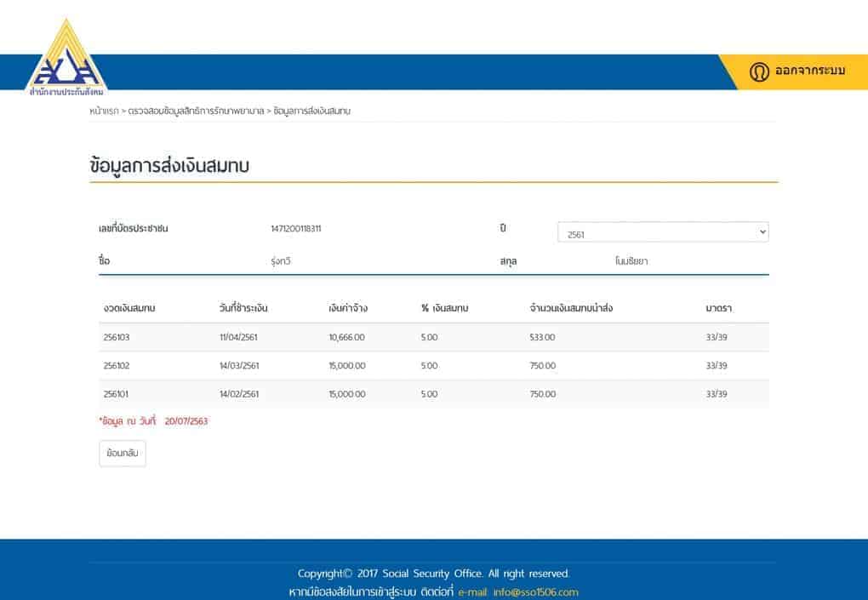
Task: Open the info@sso1506.com email link
Action: [535, 592]
